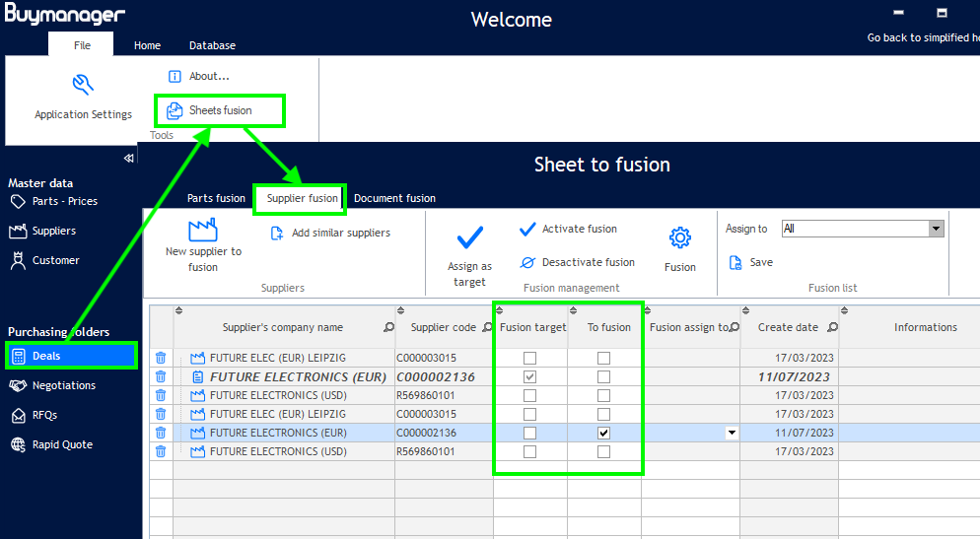Open search filter on Supplier's company name column

388,327
